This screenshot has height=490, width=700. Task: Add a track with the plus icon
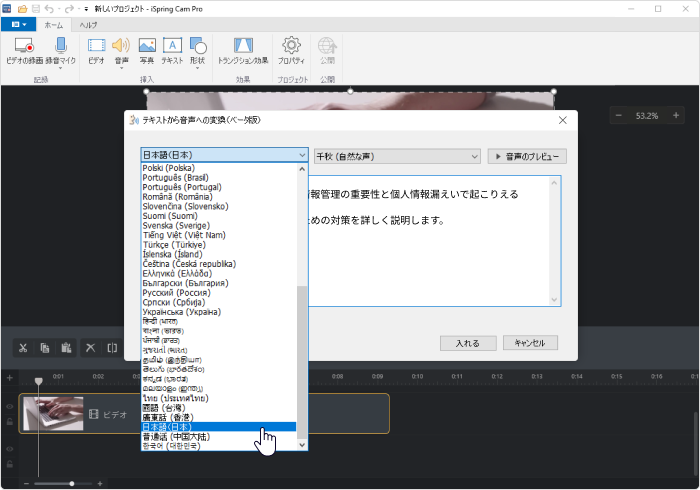9,378
